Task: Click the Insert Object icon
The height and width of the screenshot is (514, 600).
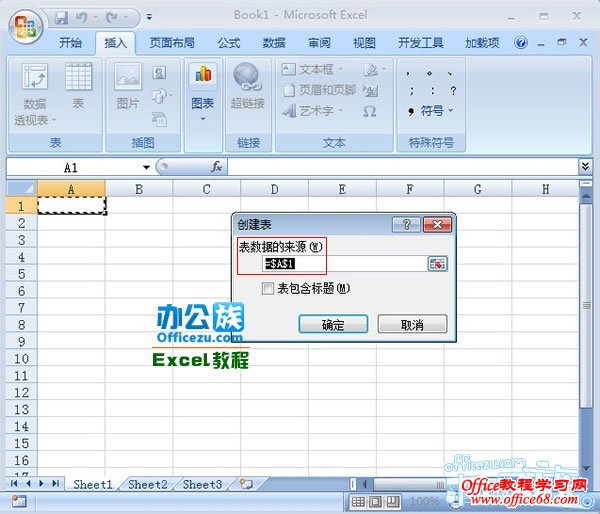Action: (x=370, y=91)
